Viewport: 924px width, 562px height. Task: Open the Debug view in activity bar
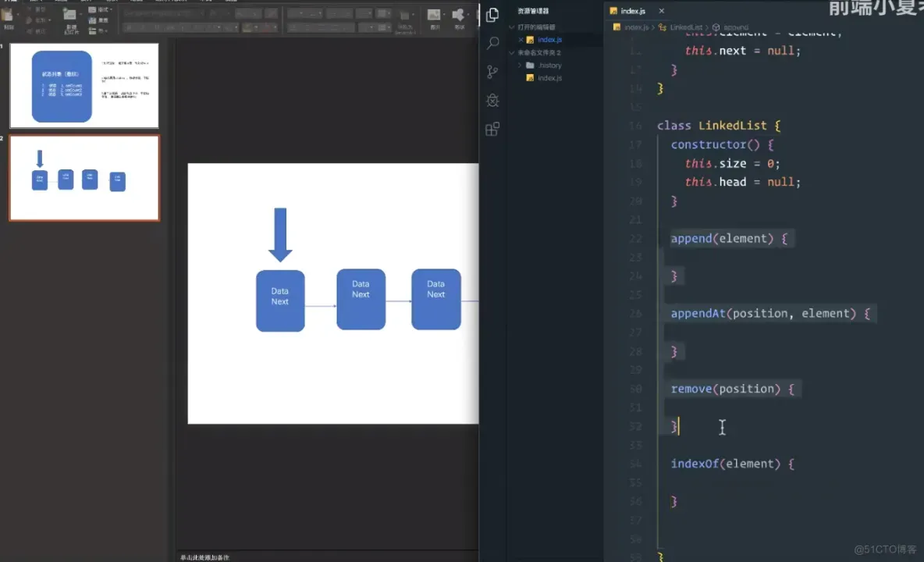[x=492, y=101]
